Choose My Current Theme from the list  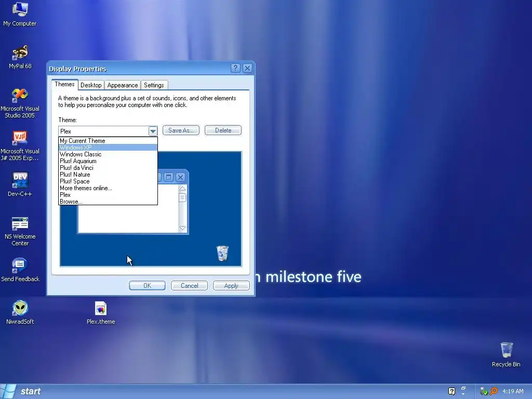(108, 140)
